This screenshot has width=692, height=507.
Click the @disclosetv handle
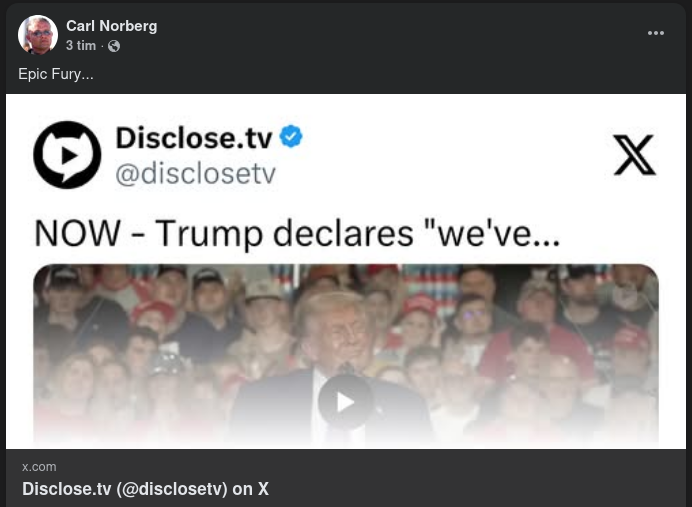(196, 173)
